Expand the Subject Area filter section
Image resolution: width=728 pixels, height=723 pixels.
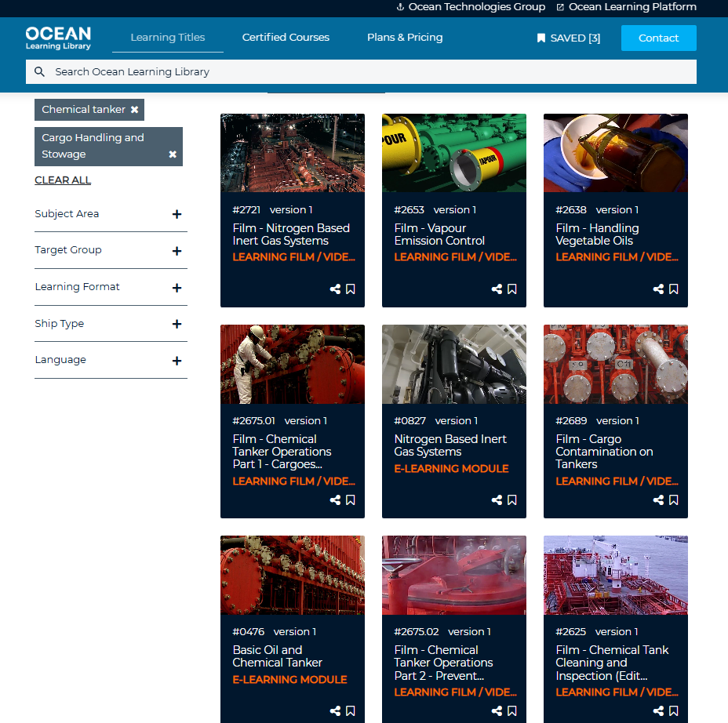[x=177, y=213]
